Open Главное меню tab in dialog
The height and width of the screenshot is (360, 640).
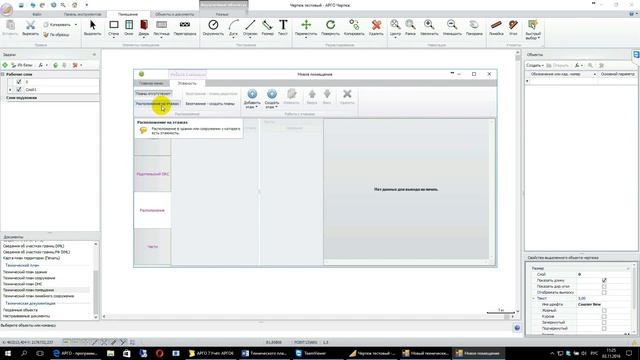click(x=151, y=83)
